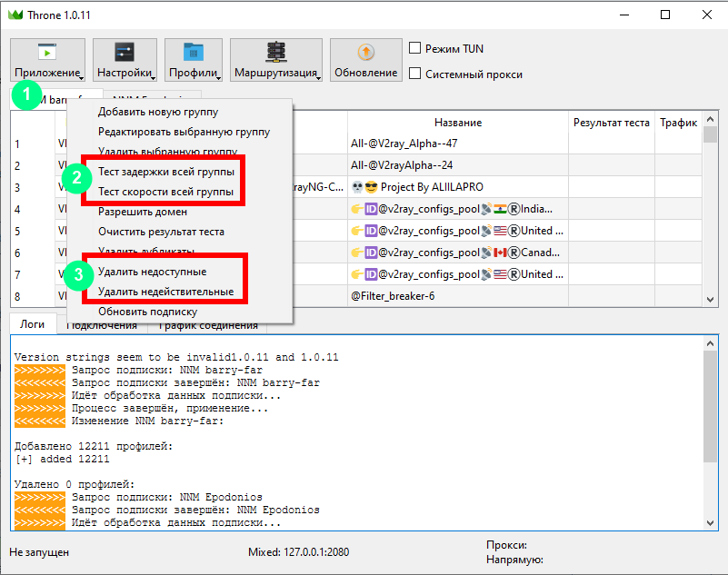Click the Название column header
Image resolution: width=728 pixels, height=575 pixels.
457,123
